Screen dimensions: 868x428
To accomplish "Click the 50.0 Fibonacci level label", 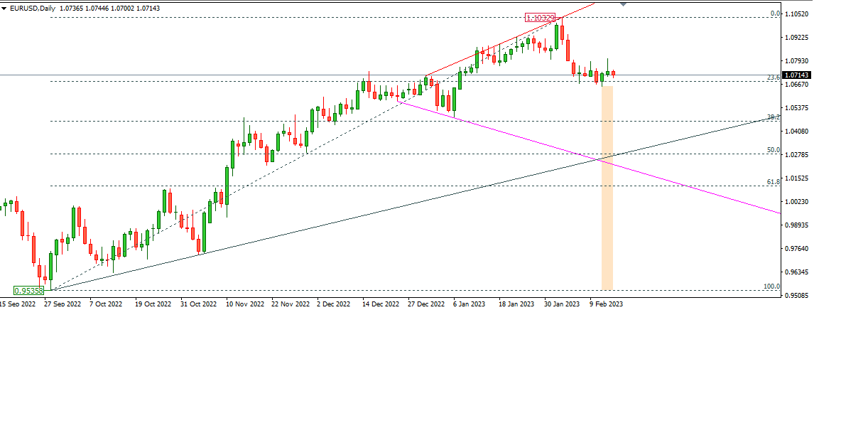I will click(x=774, y=150).
